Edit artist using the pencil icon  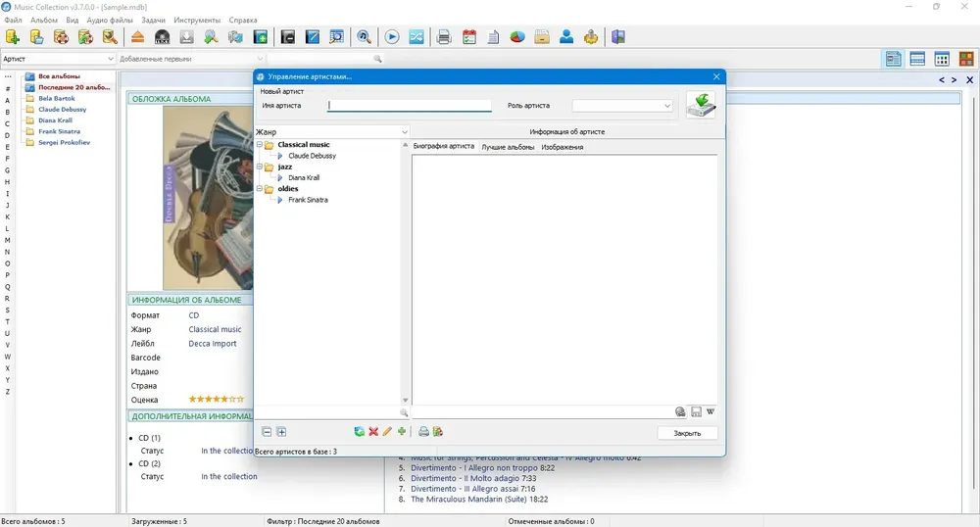point(387,431)
